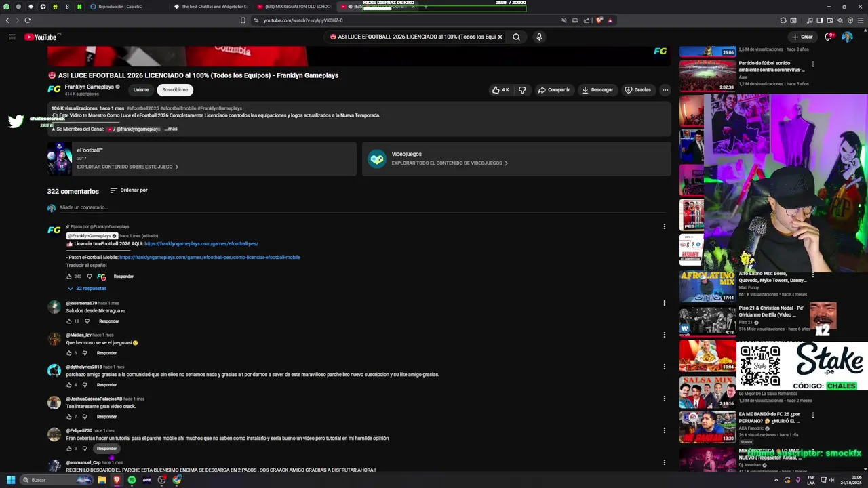The width and height of the screenshot is (868, 488).
Task: Download the video with Descargar
Action: click(x=597, y=89)
